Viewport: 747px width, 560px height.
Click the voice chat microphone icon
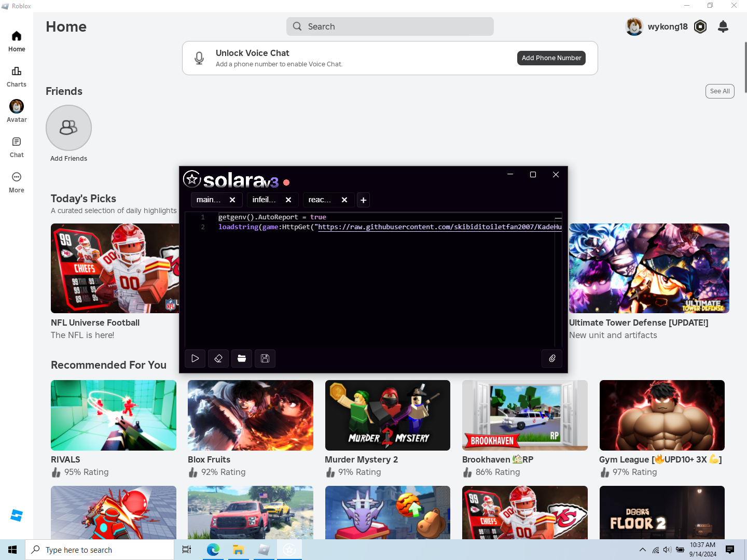199,58
